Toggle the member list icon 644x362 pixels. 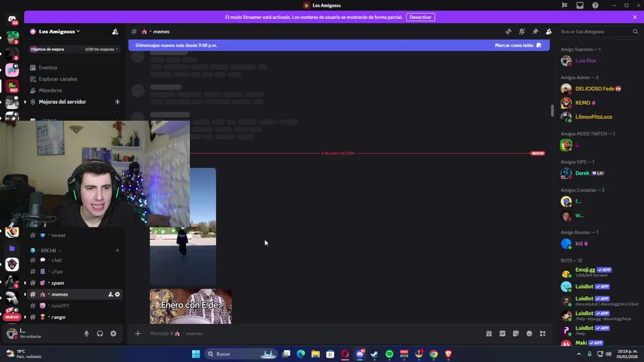[x=549, y=31]
